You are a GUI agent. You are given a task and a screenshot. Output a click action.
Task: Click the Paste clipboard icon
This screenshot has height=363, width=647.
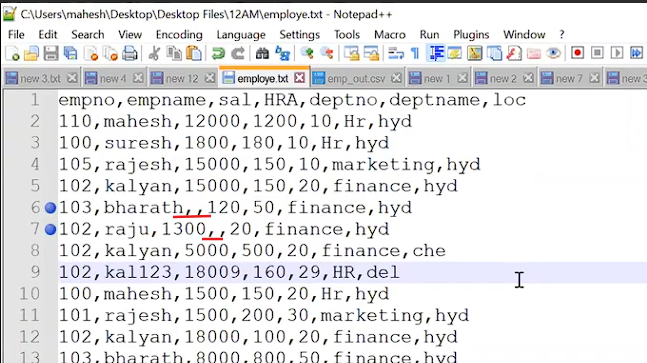pyautogui.click(x=194, y=53)
